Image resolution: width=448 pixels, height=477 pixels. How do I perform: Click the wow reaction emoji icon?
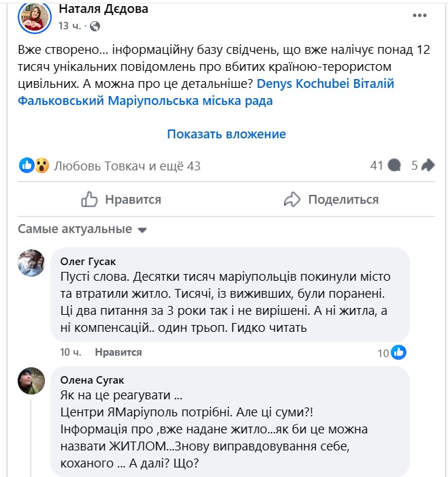click(x=42, y=165)
